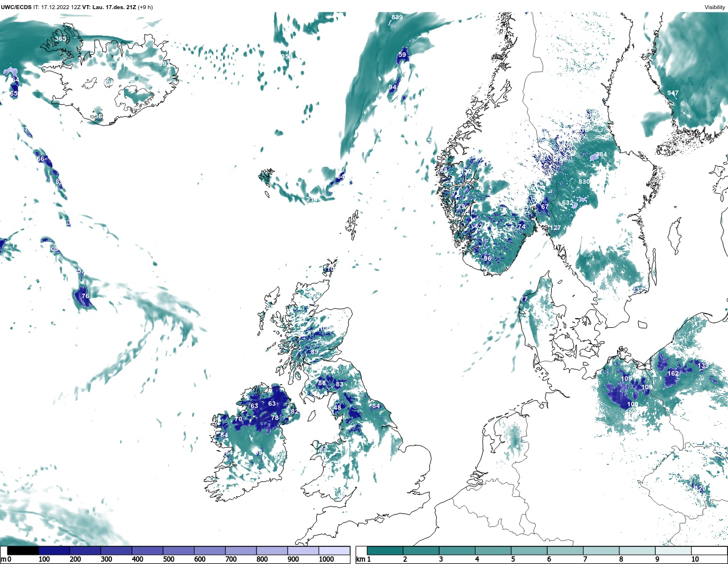Click the 'km 1' label on the kilometre scale

tap(363, 559)
